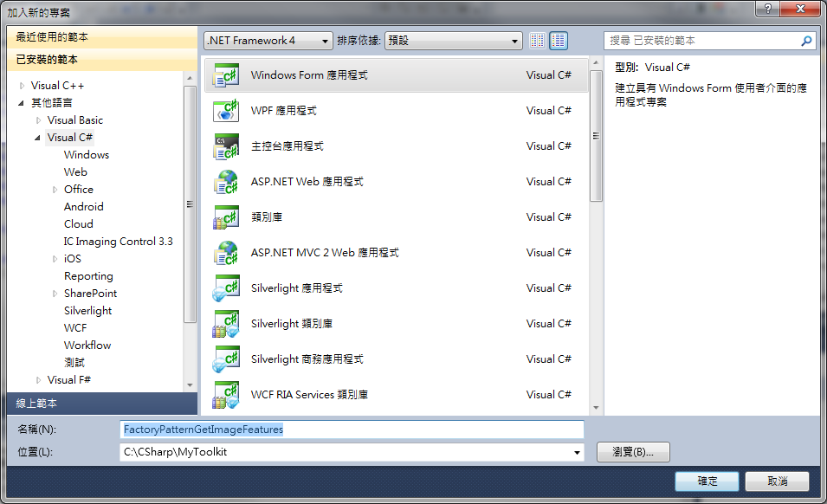Image resolution: width=827 pixels, height=504 pixels.
Task: Click the category tree scrollbar thumb
Action: (190, 204)
